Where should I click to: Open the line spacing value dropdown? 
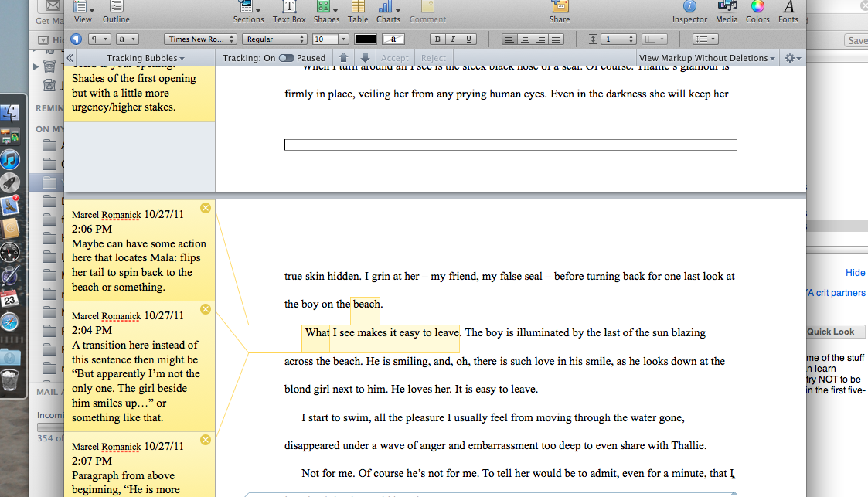pos(619,39)
